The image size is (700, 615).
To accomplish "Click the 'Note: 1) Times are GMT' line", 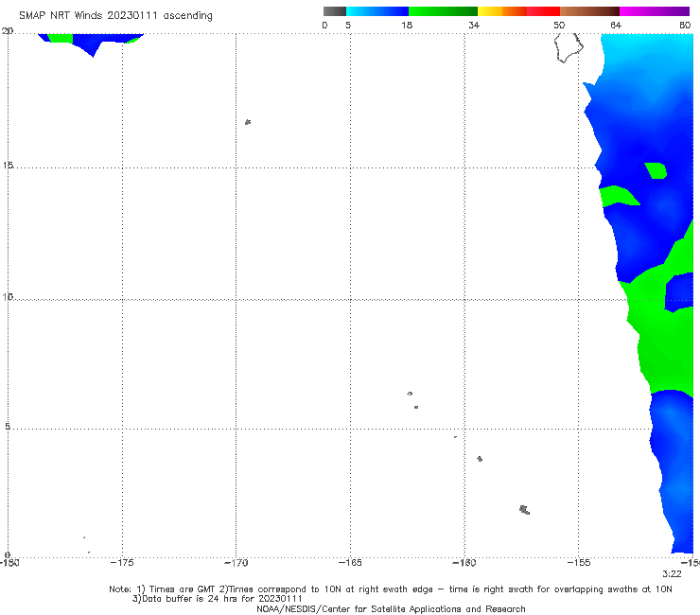I will [x=390, y=589].
